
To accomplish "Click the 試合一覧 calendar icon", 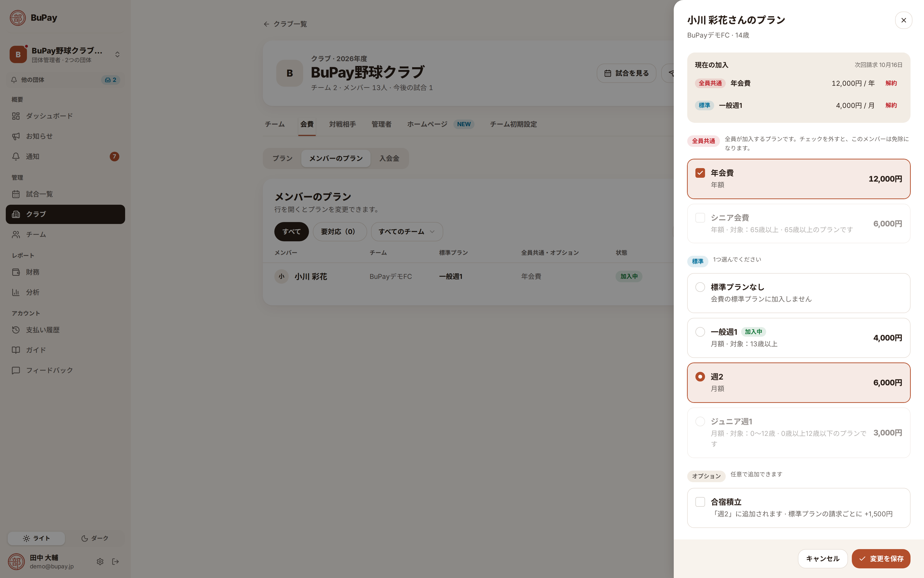I will pos(16,194).
